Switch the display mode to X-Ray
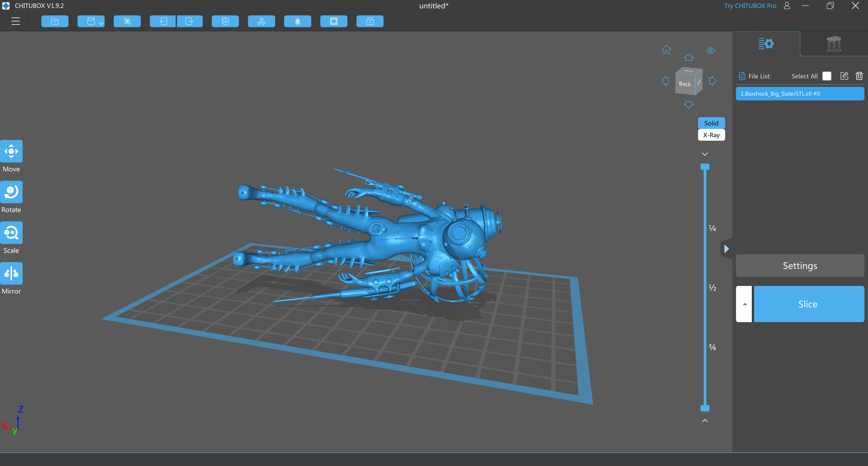 tap(711, 135)
